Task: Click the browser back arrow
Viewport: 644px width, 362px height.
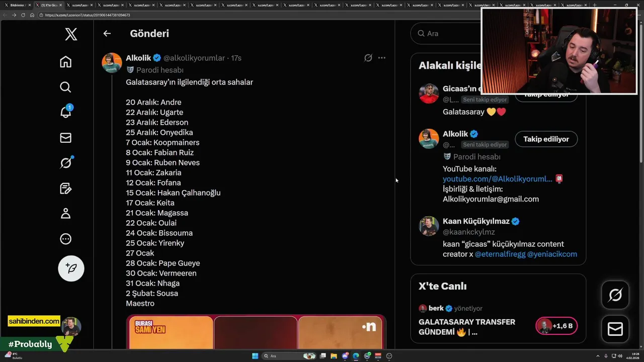Action: (6, 15)
